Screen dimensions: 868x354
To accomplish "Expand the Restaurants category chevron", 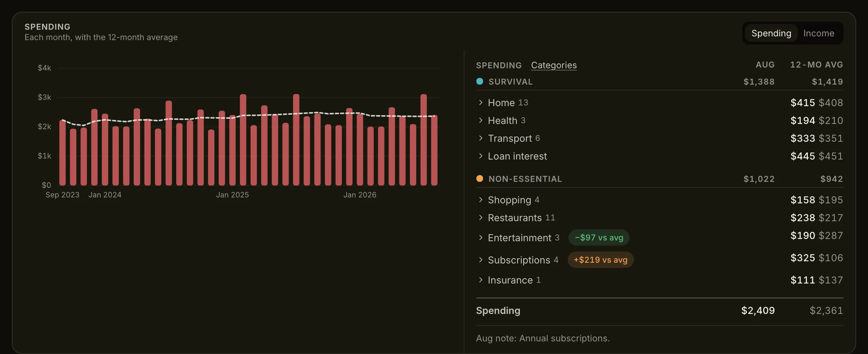I will point(480,217).
